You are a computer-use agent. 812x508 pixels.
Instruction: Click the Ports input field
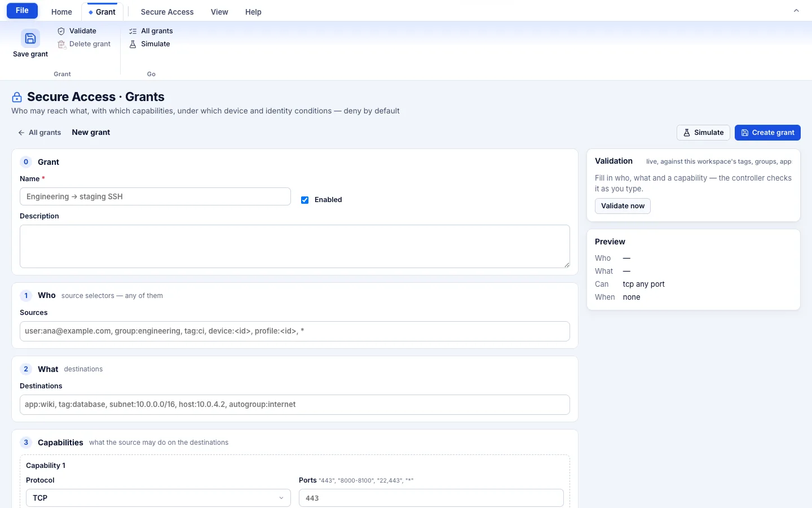[431, 498]
